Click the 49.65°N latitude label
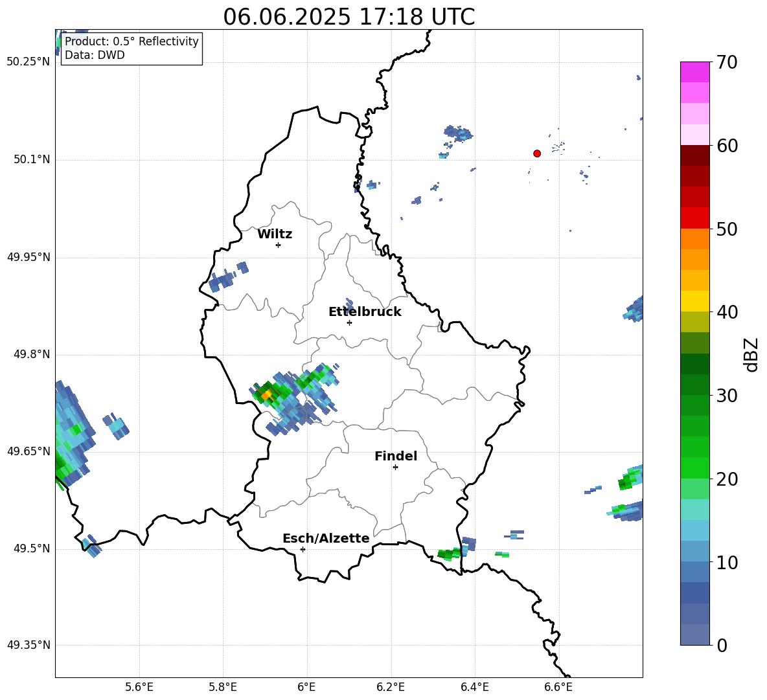Image resolution: width=767 pixels, height=700 pixels. tap(29, 451)
